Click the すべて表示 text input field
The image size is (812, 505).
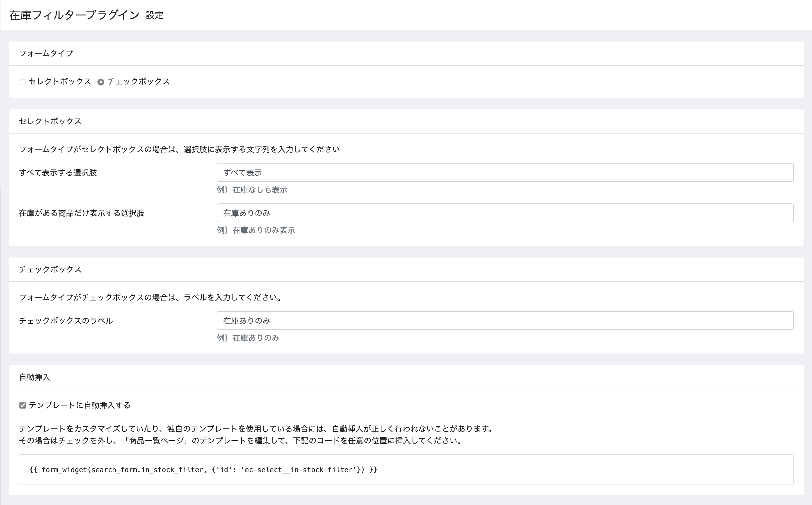pyautogui.click(x=505, y=173)
